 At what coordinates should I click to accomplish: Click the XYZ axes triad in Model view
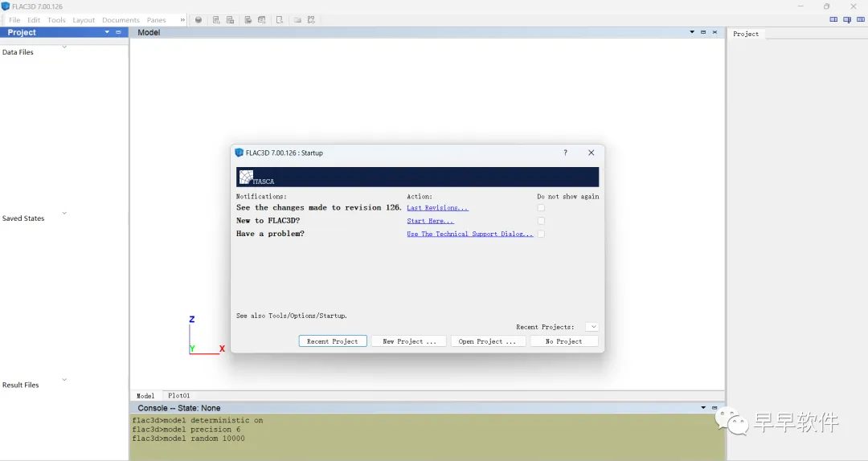click(207, 335)
